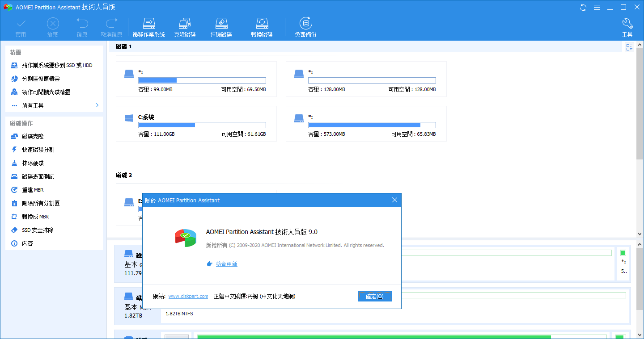Click usage bar of 573.00MB partition
This screenshot has height=339, width=644.
click(x=372, y=125)
